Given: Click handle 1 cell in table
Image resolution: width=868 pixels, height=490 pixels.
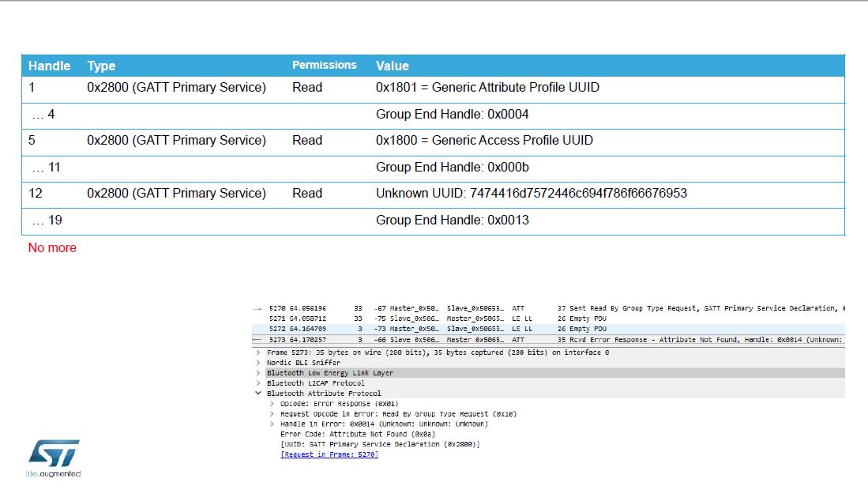Looking at the screenshot, I should click(32, 88).
